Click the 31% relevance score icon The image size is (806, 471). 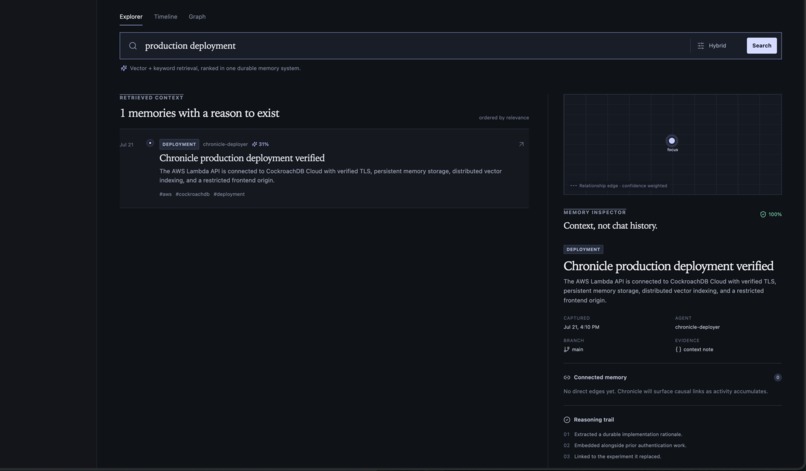point(254,144)
